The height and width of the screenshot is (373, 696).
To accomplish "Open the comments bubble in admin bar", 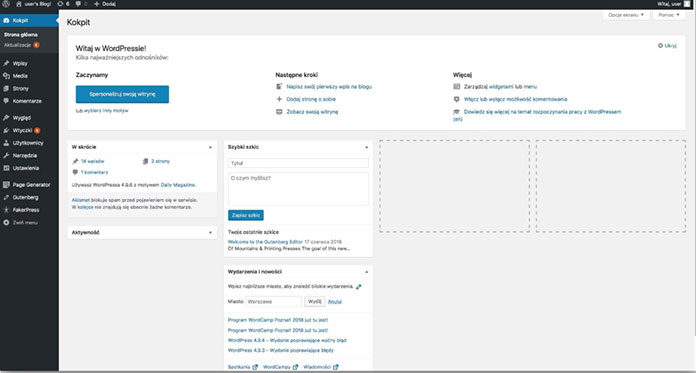I will point(81,4).
